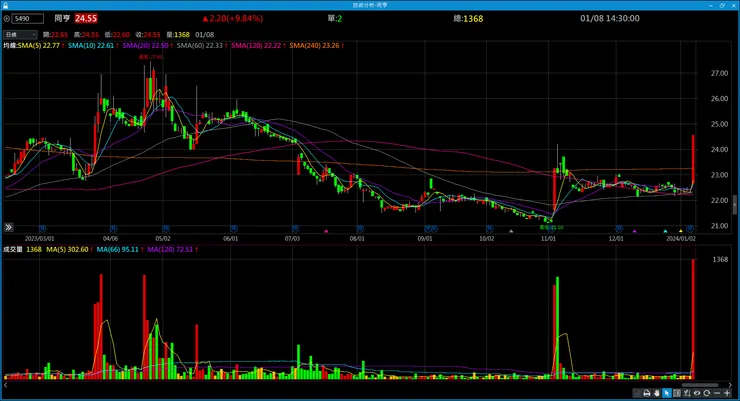
Task: Click the monthly marker near 2023/03/01
Action: coord(42,229)
